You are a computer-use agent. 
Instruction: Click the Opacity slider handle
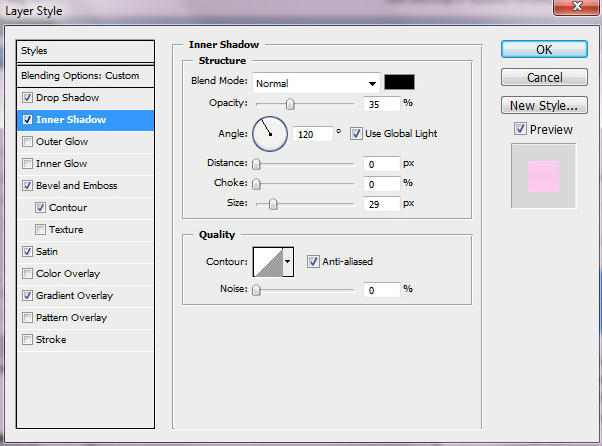(x=290, y=103)
